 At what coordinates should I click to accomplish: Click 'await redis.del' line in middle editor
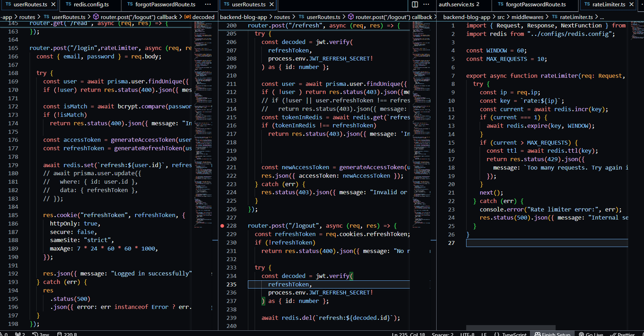pos(331,318)
